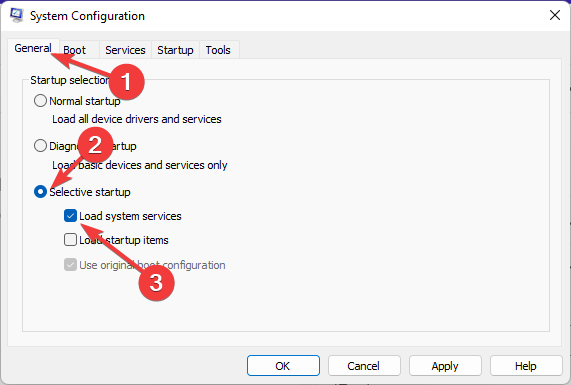Click the red number 3 annotation marker
The image size is (571, 385).
pos(157,283)
